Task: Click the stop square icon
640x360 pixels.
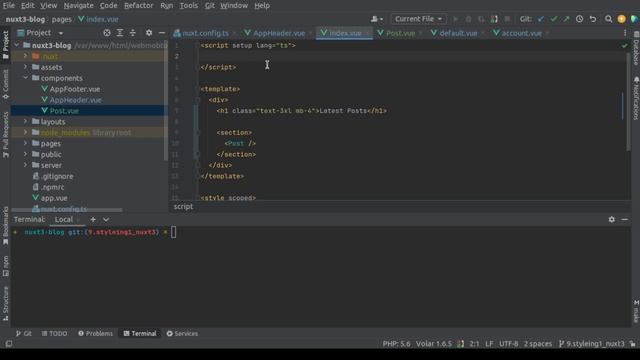Action: point(507,19)
